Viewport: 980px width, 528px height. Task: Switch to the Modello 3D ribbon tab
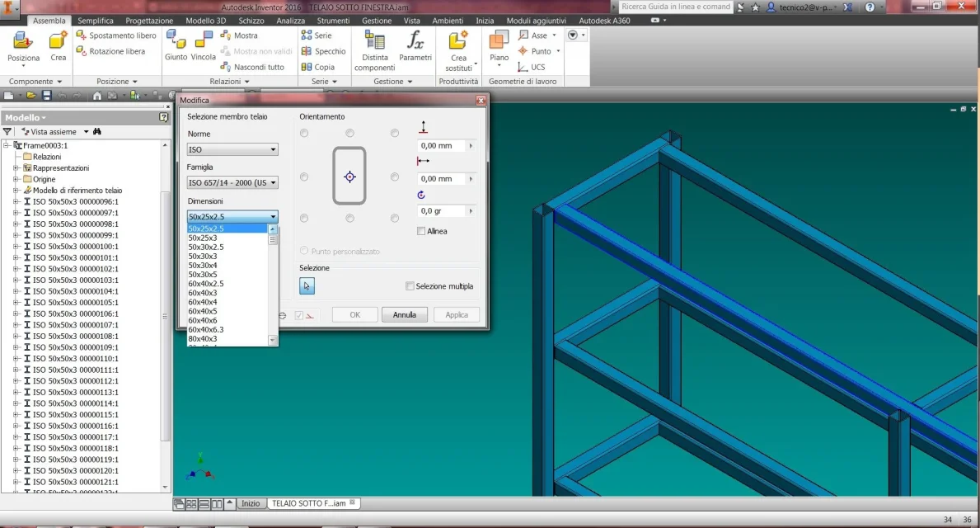(205, 21)
